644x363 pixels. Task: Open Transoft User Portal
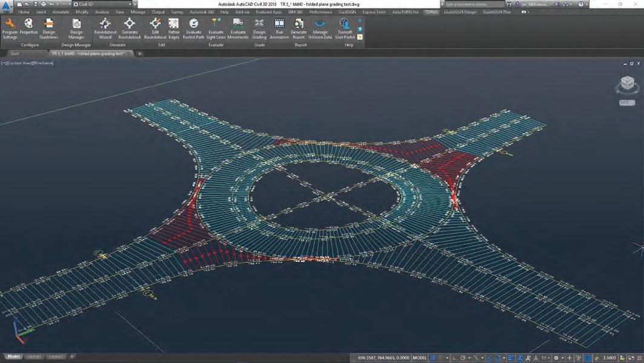click(x=345, y=28)
